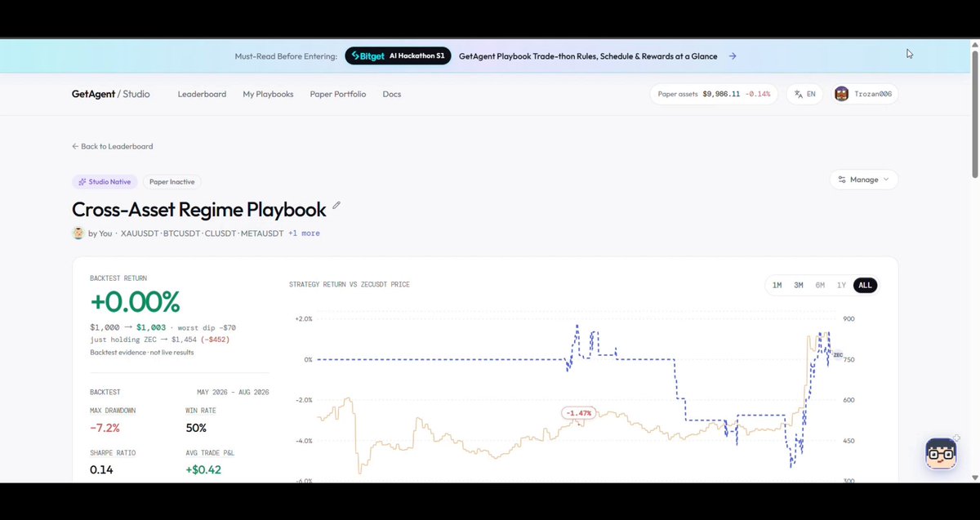The width and height of the screenshot is (980, 520).
Task: Click the Cross-Asset Regime Playbook title
Action: point(199,209)
